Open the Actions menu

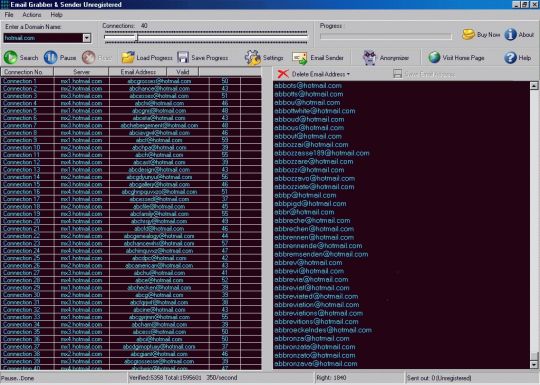[32, 15]
